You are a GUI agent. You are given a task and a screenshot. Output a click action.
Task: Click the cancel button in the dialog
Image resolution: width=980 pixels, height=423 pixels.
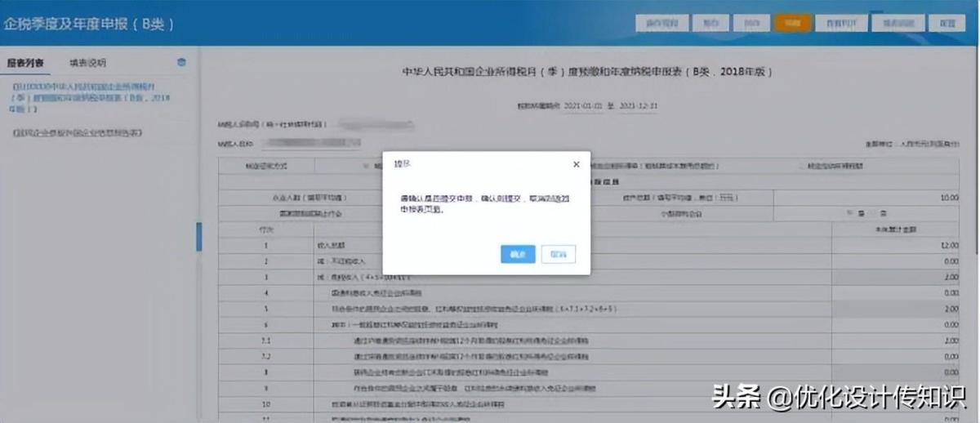558,254
